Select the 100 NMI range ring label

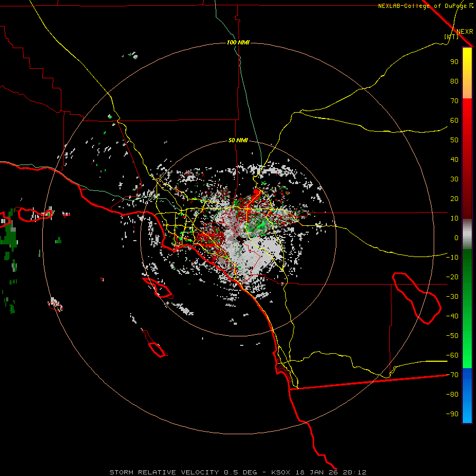tap(238, 42)
